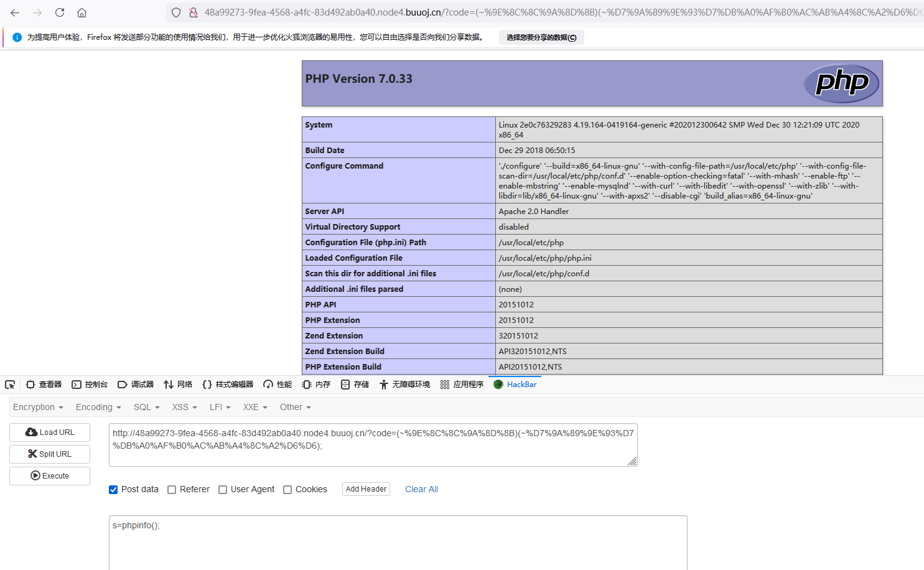Open the Accessibility (无障碍环境) tab
This screenshot has height=570, width=924.
(404, 385)
